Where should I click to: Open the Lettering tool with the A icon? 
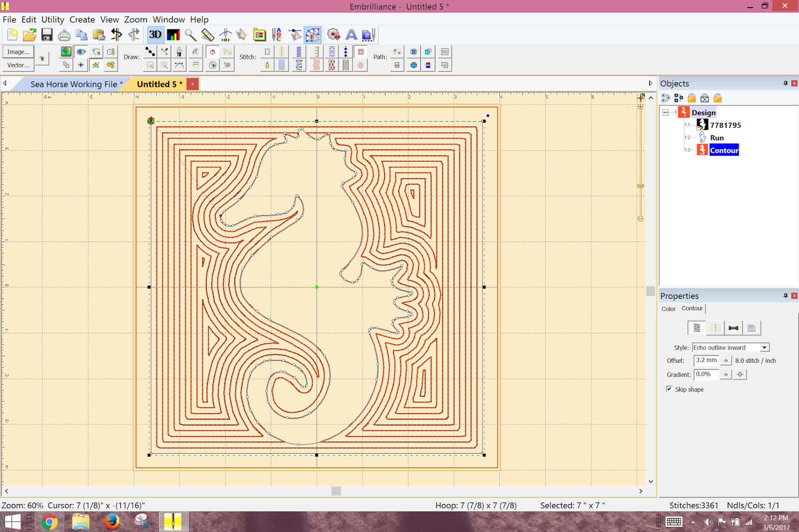tap(351, 34)
